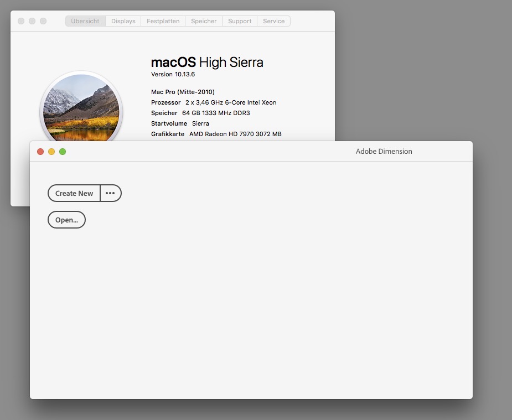
Task: Click the Grafikkarte AMD Radeon HD 7970 line
Action: coord(216,134)
